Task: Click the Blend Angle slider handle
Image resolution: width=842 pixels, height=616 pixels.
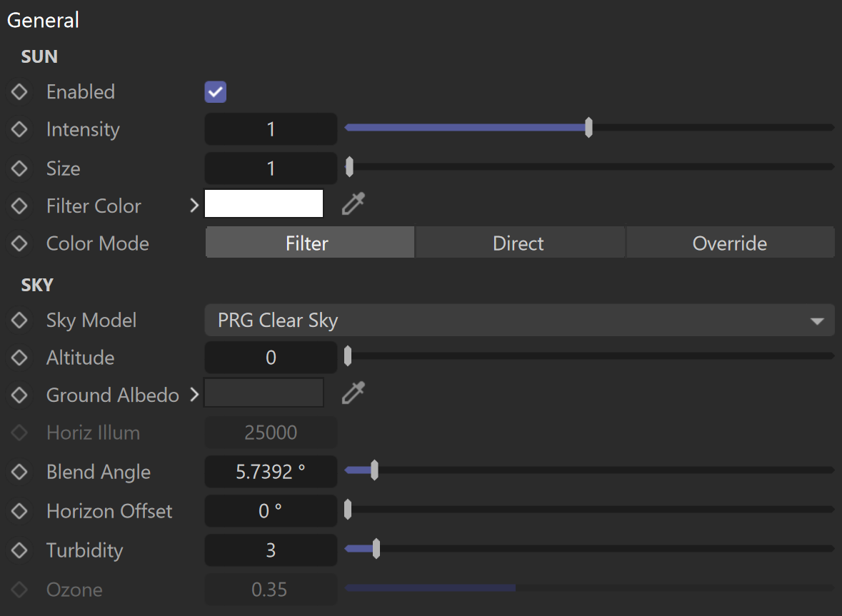Action: [374, 470]
